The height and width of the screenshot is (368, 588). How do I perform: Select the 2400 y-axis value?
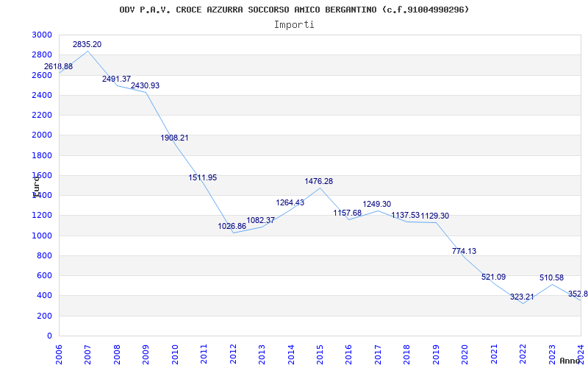click(x=43, y=95)
